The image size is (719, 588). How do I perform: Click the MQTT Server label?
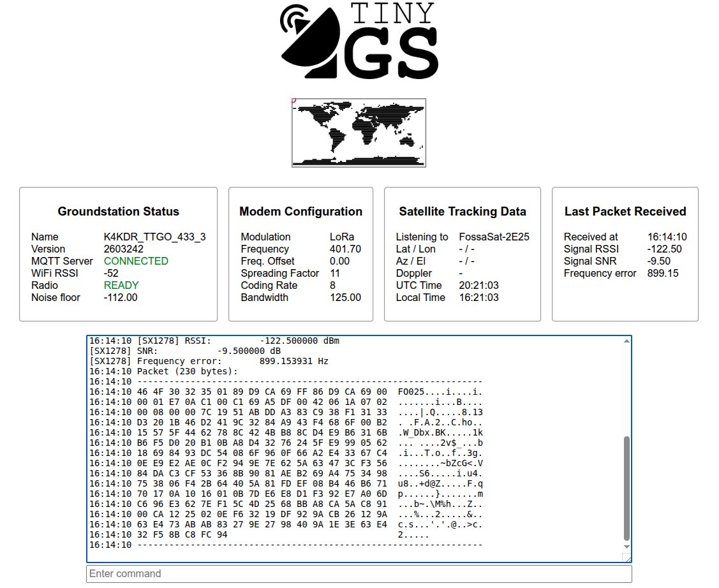[x=62, y=261]
